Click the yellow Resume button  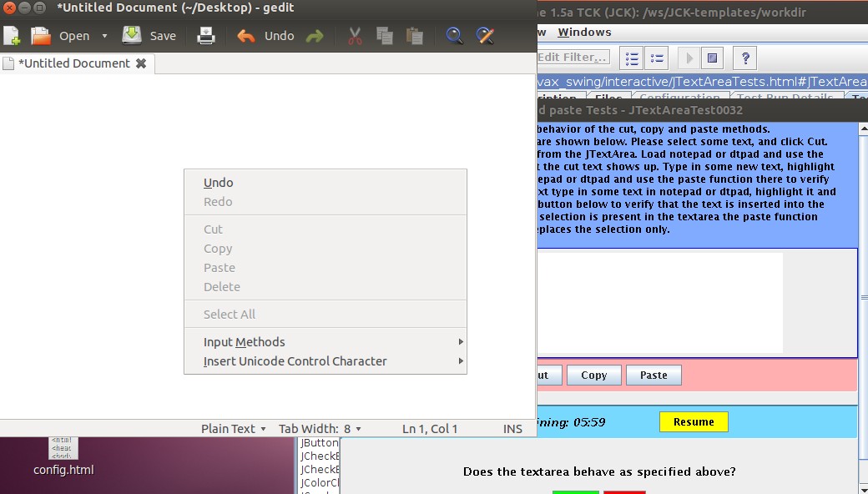pos(694,422)
